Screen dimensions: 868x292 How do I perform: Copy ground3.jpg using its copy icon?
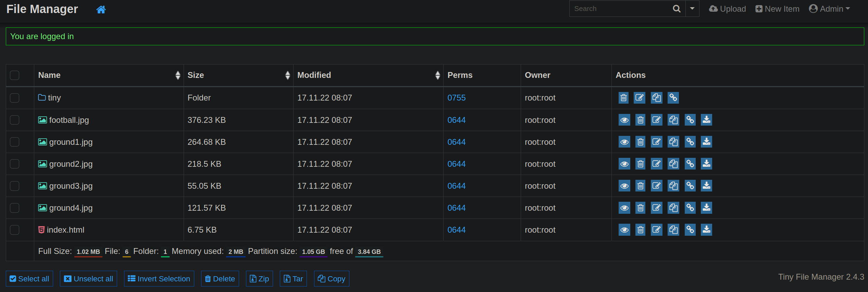(673, 186)
